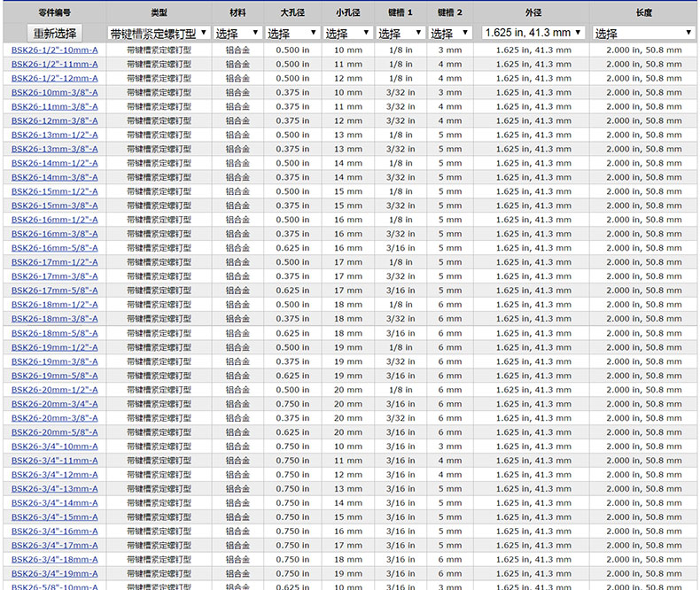Open part link BSK26-20mm-3/4"-A
This screenshot has width=700, height=590.
[55, 404]
